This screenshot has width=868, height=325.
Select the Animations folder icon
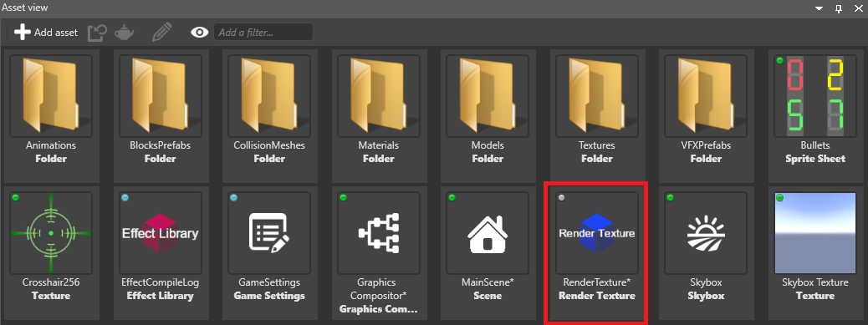click(x=51, y=95)
